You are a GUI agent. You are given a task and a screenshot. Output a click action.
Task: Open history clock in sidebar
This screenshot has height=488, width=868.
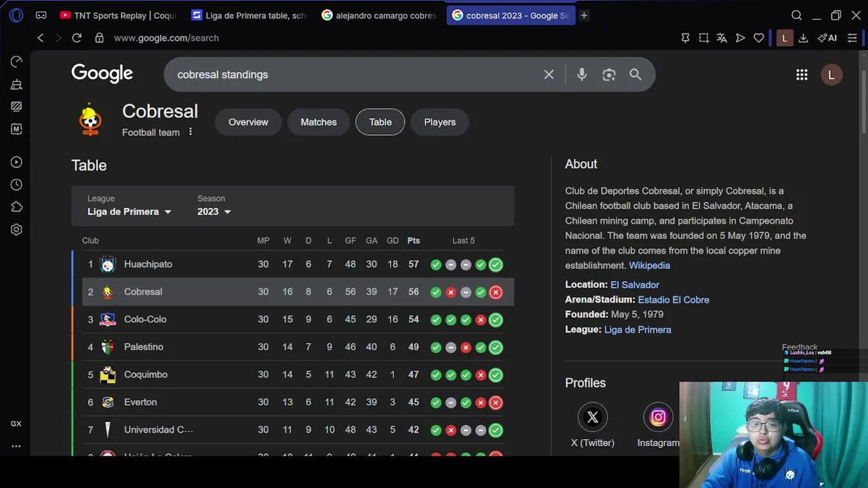coord(16,184)
